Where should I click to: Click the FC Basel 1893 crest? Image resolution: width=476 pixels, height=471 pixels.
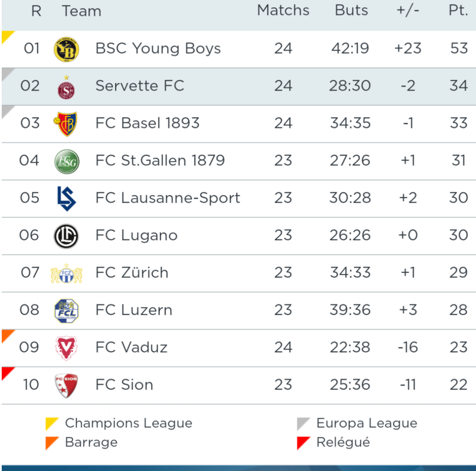(x=66, y=124)
